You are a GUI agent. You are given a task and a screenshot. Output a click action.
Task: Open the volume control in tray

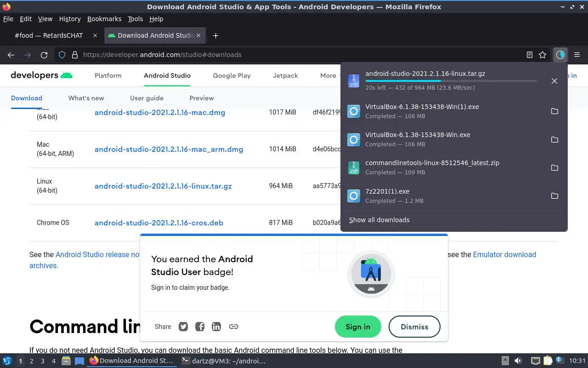click(518, 361)
